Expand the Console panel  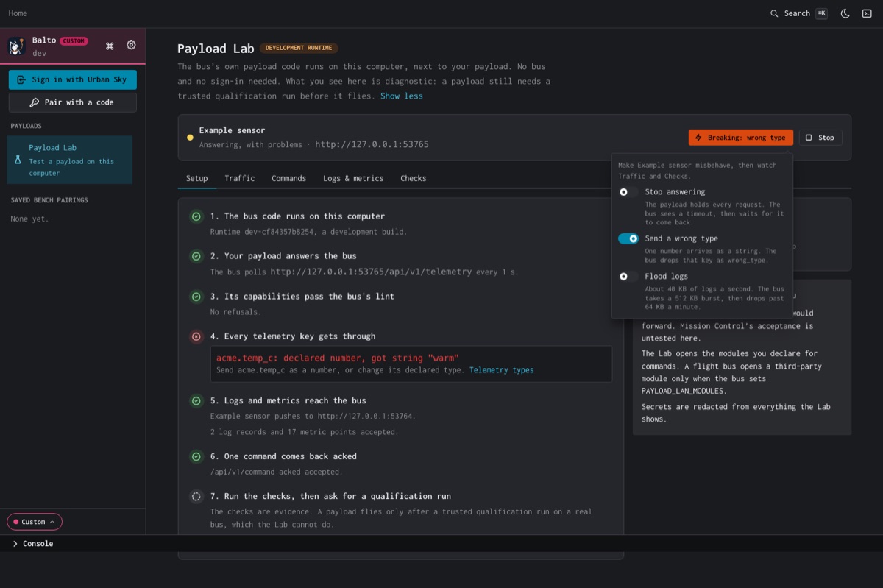point(33,544)
